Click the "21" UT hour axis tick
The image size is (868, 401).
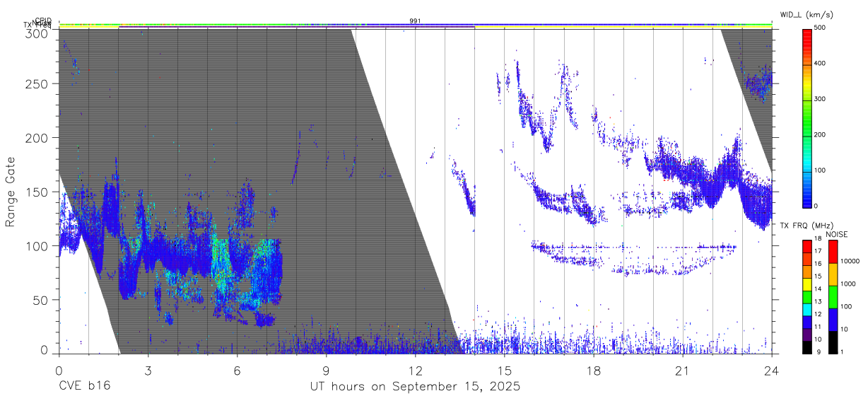(682, 370)
